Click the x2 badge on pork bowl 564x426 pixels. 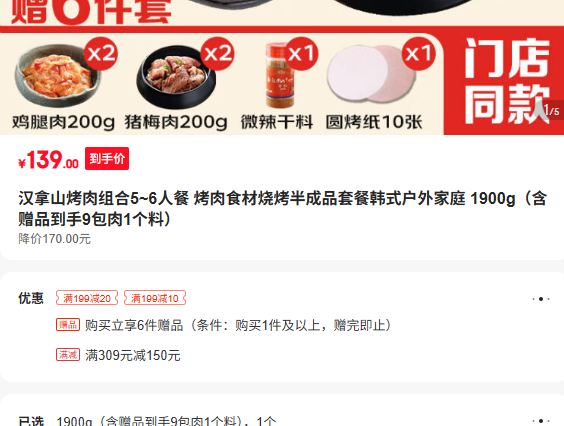tap(217, 54)
